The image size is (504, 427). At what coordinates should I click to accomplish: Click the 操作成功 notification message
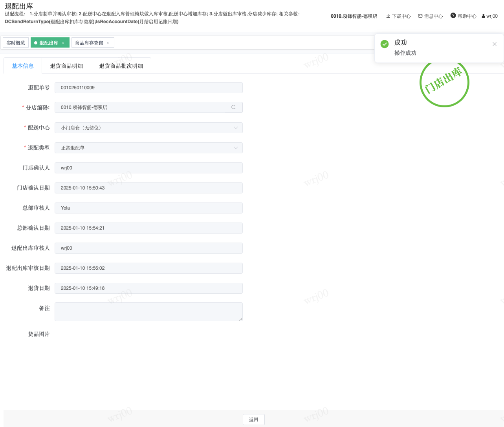[x=405, y=53]
